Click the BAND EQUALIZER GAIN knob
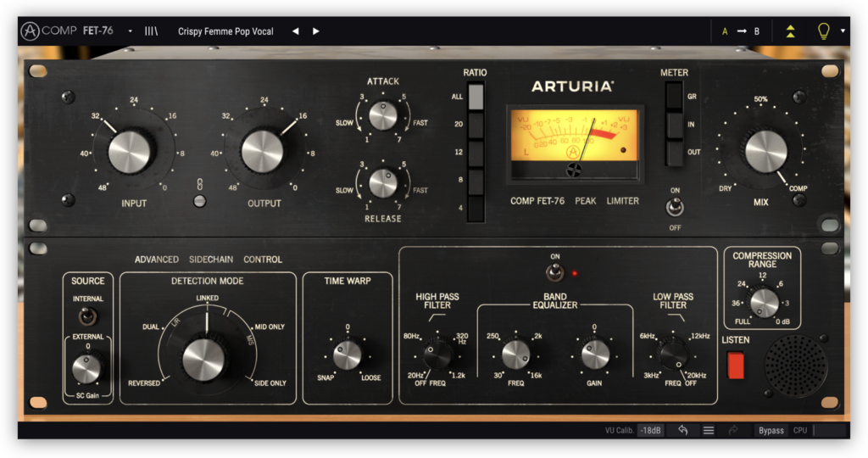Image resolution: width=868 pixels, height=458 pixels. [x=595, y=355]
